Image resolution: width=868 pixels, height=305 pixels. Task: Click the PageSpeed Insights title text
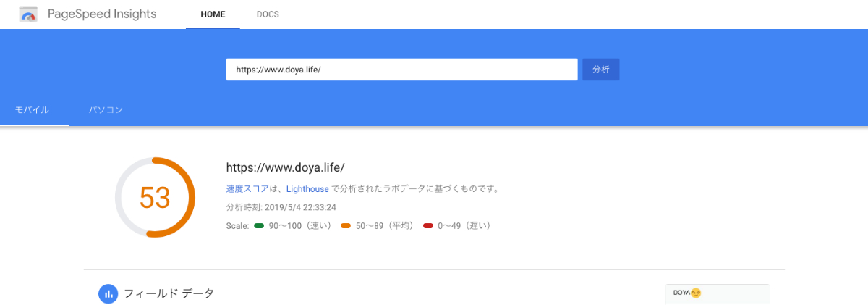102,14
